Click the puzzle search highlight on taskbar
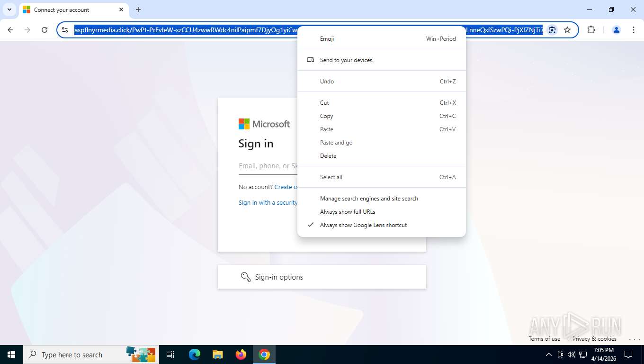Image resolution: width=644 pixels, height=364 pixels. pos(141,355)
